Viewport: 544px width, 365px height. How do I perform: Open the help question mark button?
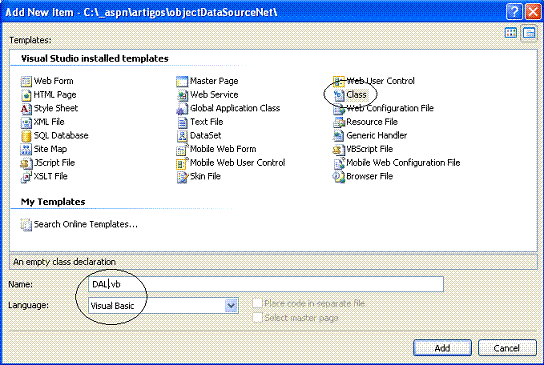tap(514, 12)
